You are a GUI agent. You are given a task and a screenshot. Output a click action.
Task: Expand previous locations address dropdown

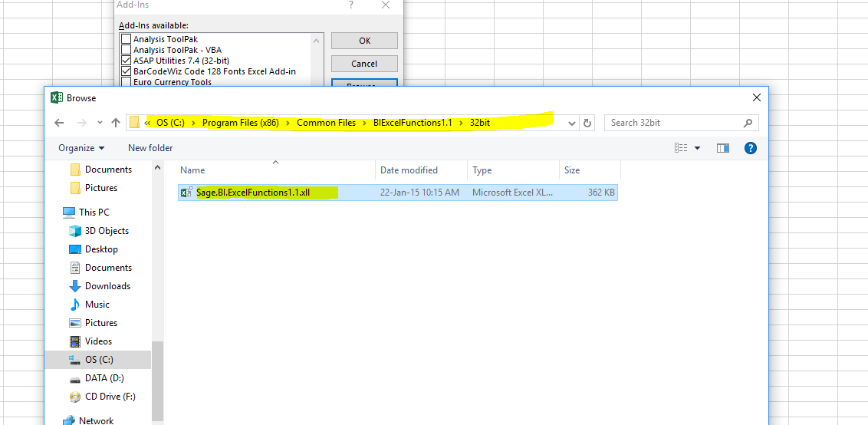[x=573, y=123]
